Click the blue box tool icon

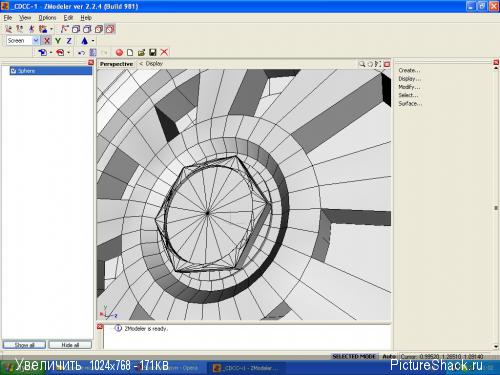[42, 52]
